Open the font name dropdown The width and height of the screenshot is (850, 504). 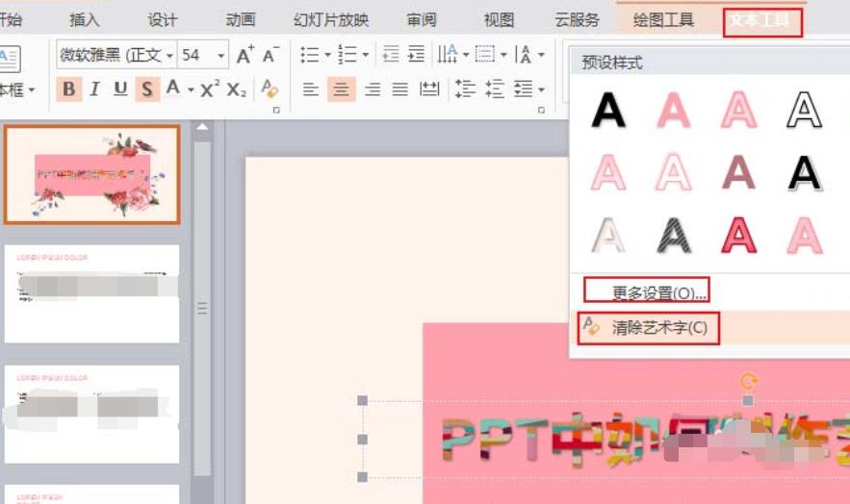click(x=169, y=56)
